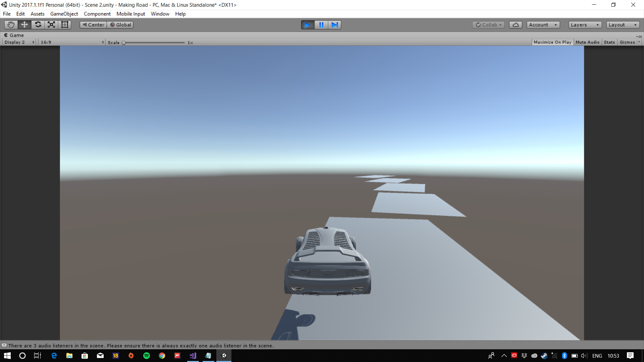Viewport: 644px width, 362px height.
Task: Toggle Maximize On Play
Action: 552,42
